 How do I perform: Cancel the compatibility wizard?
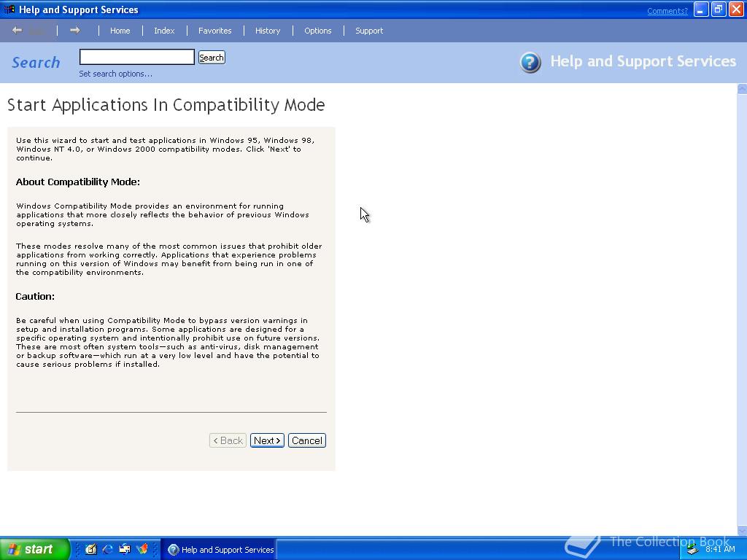[307, 440]
